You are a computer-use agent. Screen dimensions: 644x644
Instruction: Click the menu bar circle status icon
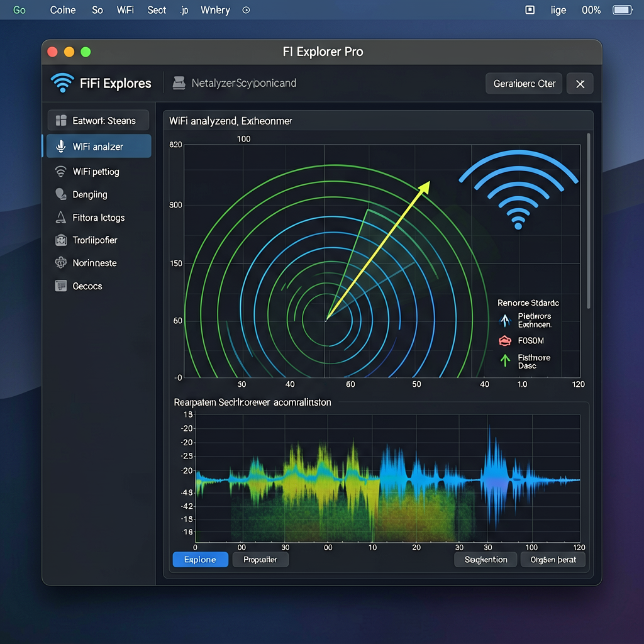[x=246, y=10]
